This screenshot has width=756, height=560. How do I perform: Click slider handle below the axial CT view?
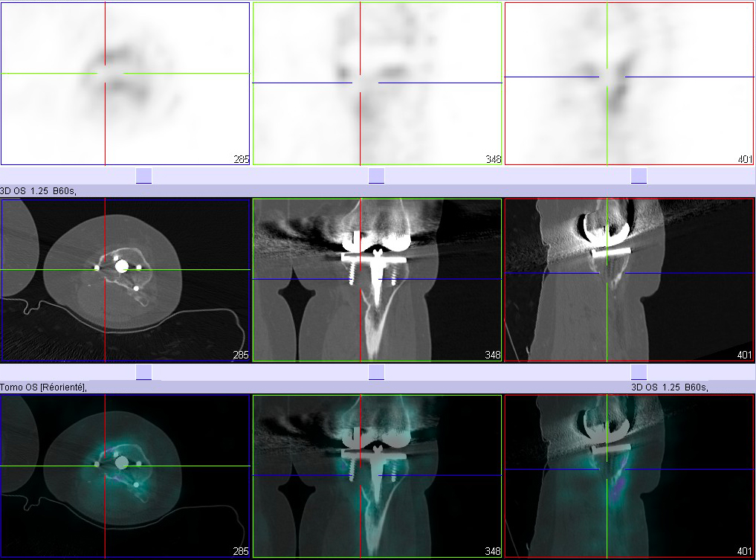(x=143, y=372)
